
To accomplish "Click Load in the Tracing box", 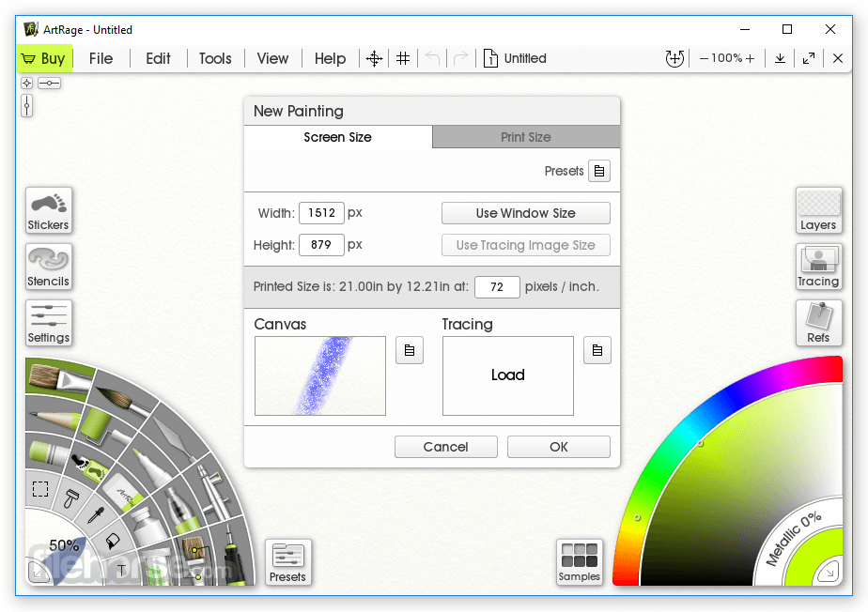I will click(507, 375).
